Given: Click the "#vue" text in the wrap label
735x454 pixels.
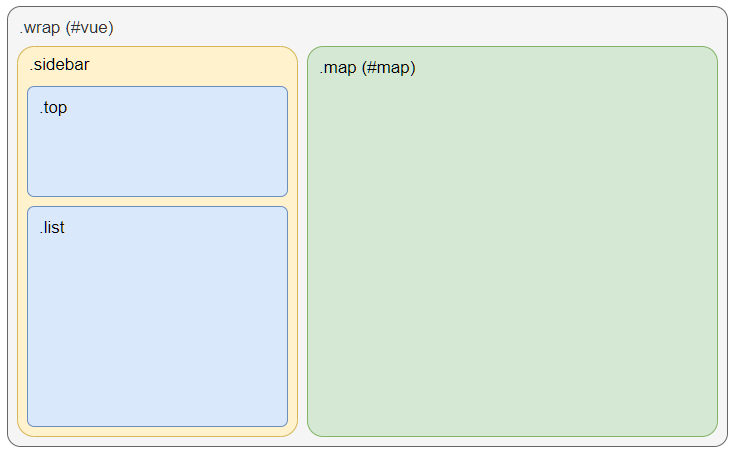Looking at the screenshot, I should 90,27.
